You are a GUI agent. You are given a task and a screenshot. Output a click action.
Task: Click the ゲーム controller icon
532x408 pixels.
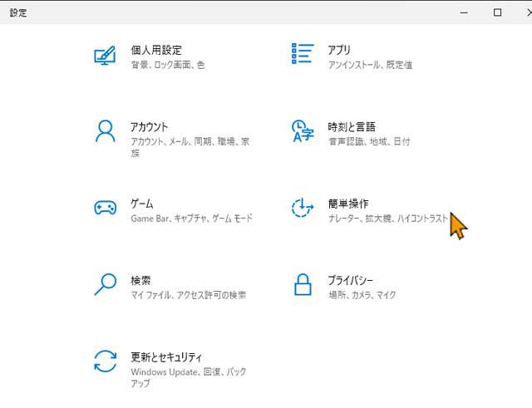click(105, 208)
